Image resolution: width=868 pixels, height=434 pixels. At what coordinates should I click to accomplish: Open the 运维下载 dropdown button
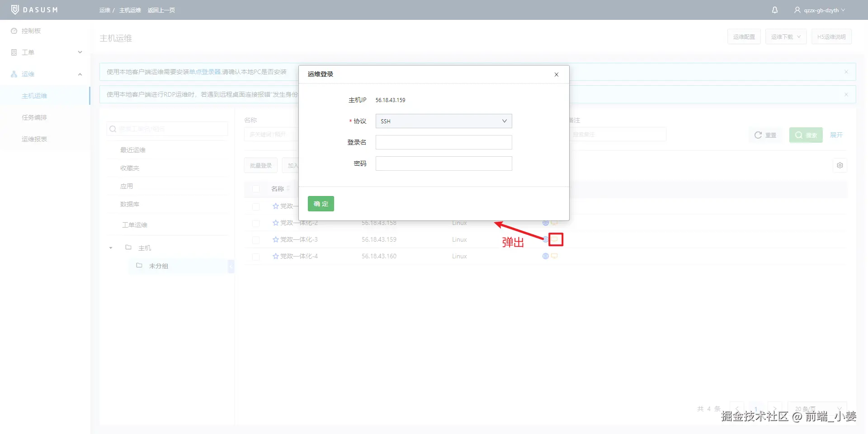point(786,37)
